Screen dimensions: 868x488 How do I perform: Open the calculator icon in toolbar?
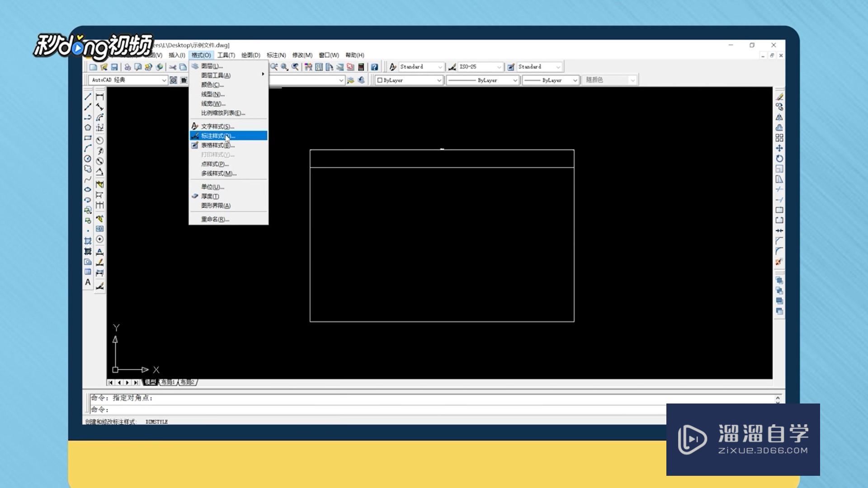(361, 67)
